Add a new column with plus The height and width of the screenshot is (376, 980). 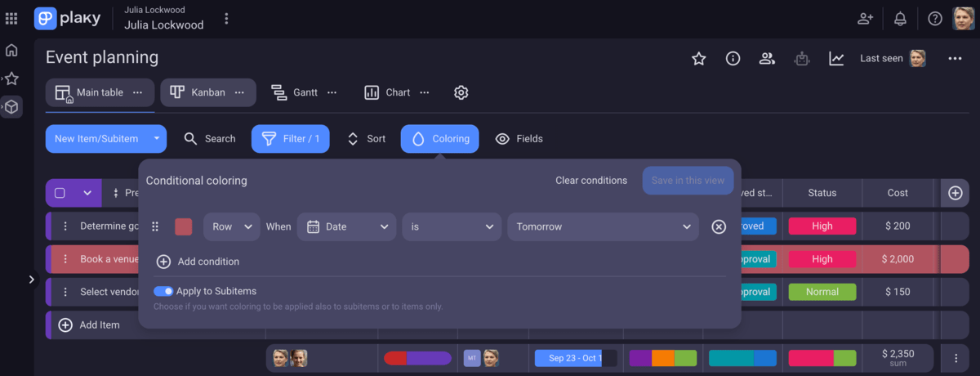coord(955,193)
